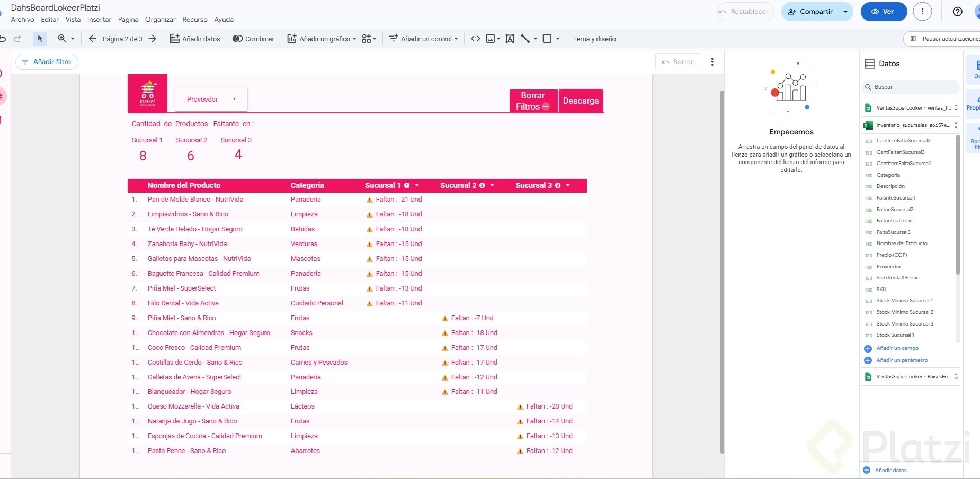The width and height of the screenshot is (980, 479).
Task: Open the Sucursal 3 column sort arrow
Action: 568,186
